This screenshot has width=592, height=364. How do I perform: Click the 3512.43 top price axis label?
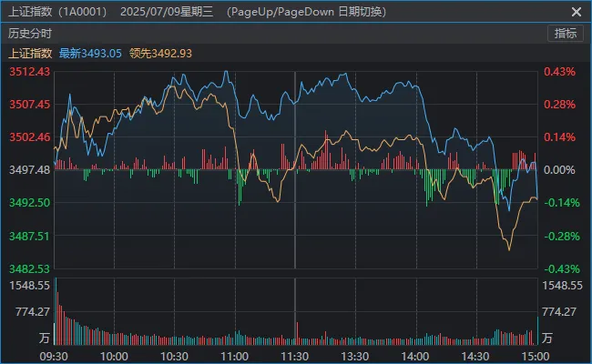tap(29, 72)
